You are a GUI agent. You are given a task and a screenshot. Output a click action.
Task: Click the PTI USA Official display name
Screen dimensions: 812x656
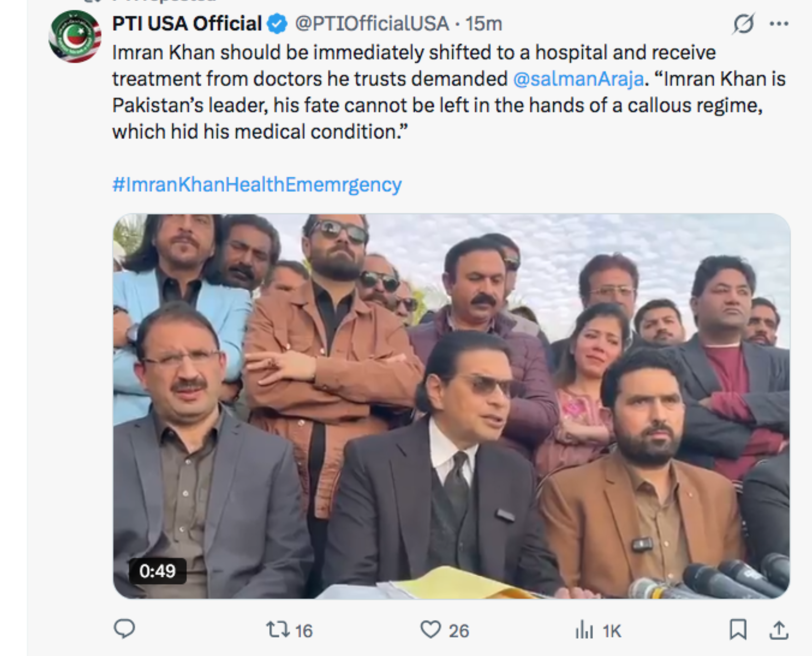tap(187, 24)
